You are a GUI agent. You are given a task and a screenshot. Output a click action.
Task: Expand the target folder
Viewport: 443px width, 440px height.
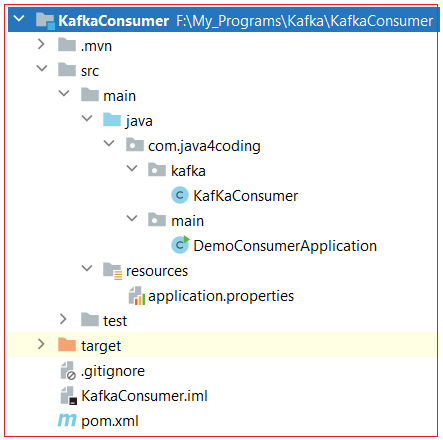coord(41,344)
